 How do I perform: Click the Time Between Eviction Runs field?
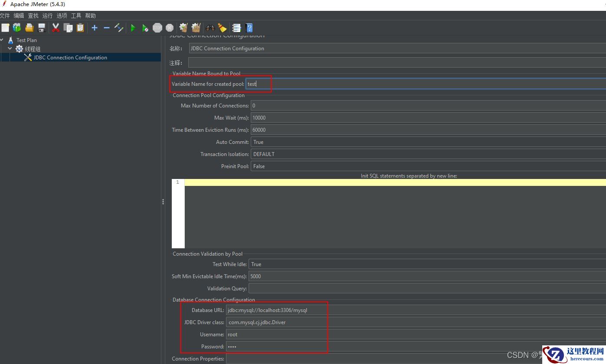[x=428, y=130]
